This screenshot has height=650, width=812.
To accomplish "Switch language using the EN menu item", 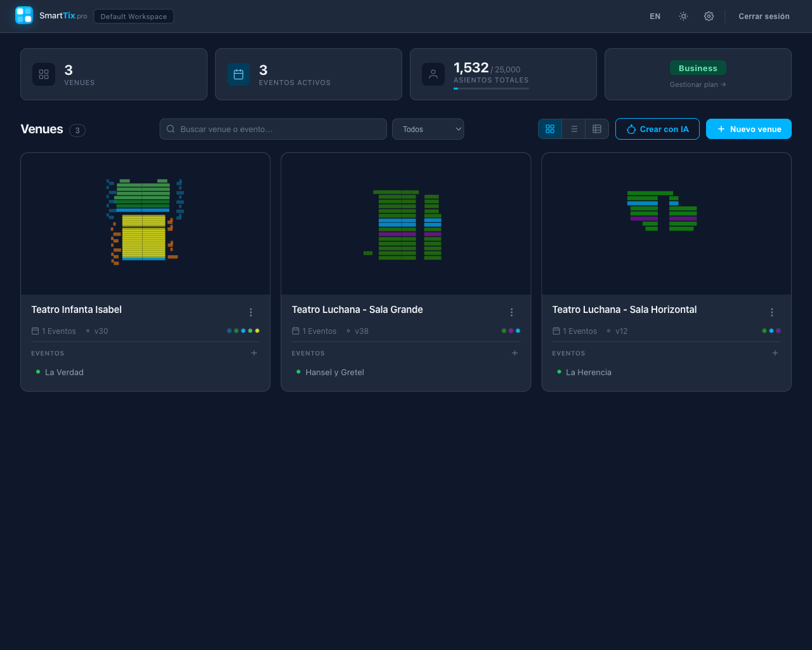I will point(655,16).
